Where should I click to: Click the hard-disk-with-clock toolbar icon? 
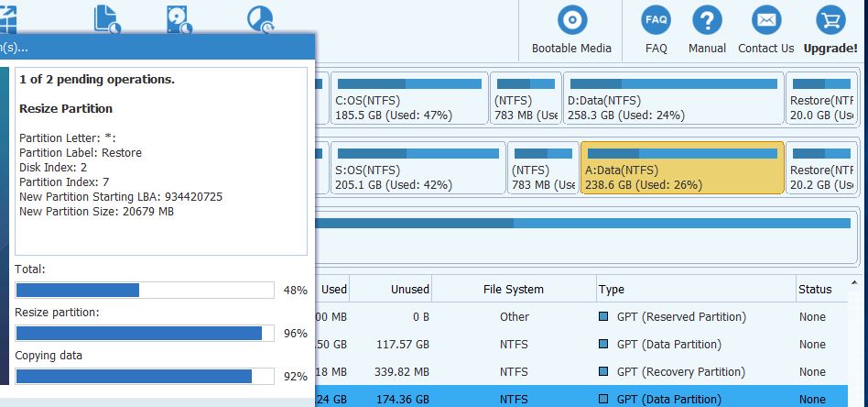coord(179,19)
